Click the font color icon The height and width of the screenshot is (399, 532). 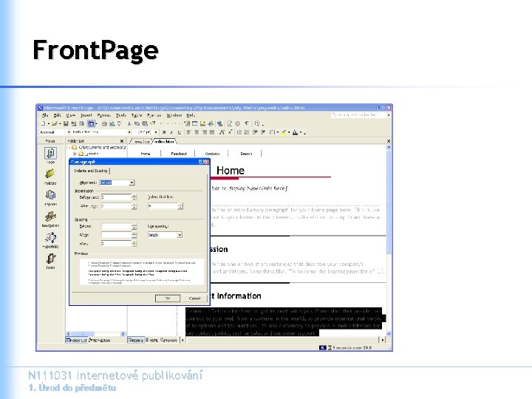pos(295,132)
